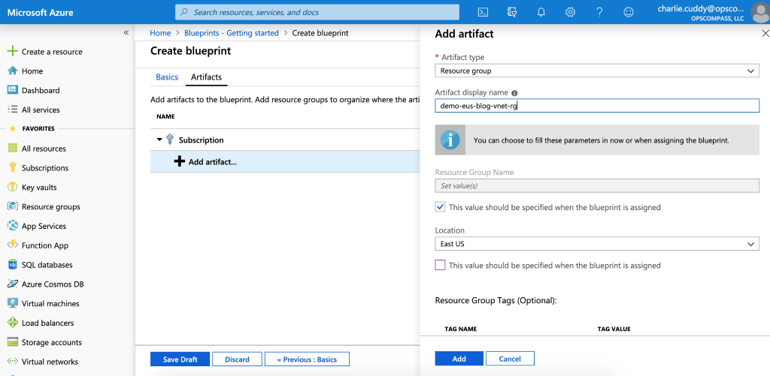This screenshot has height=376, width=770.
Task: Click the plus icon on Add artifact row
Action: click(x=180, y=161)
